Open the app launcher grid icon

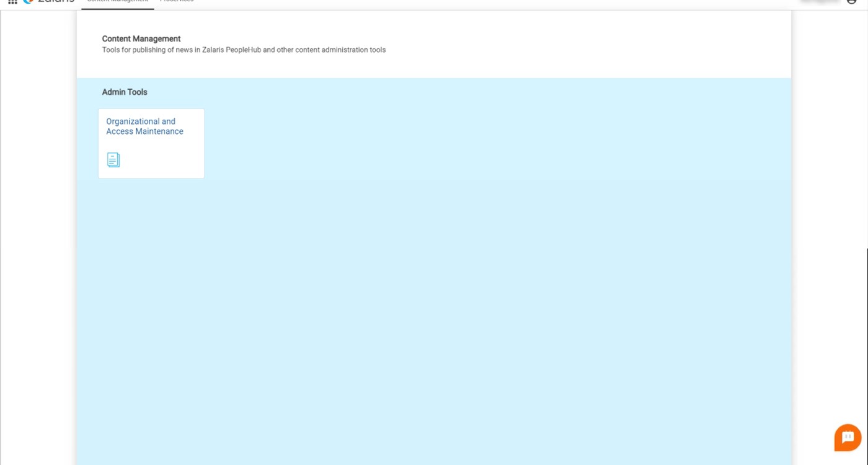(x=12, y=2)
